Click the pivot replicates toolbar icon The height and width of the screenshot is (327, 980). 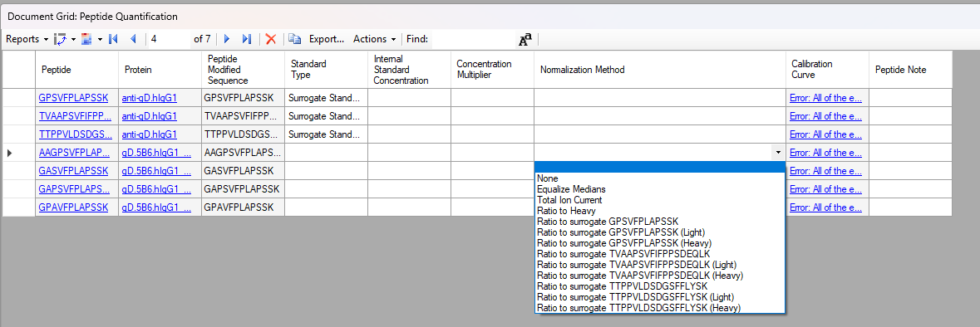coord(60,39)
